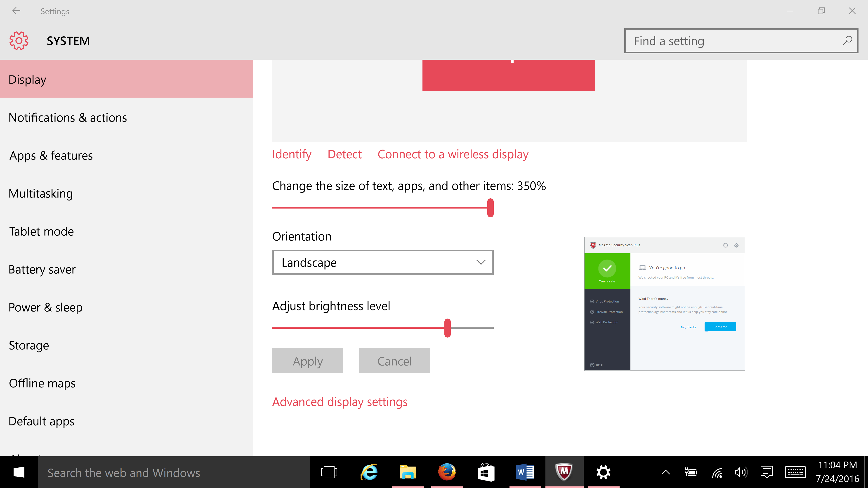Show hidden system tray icons
This screenshot has height=488, width=868.
click(x=665, y=472)
